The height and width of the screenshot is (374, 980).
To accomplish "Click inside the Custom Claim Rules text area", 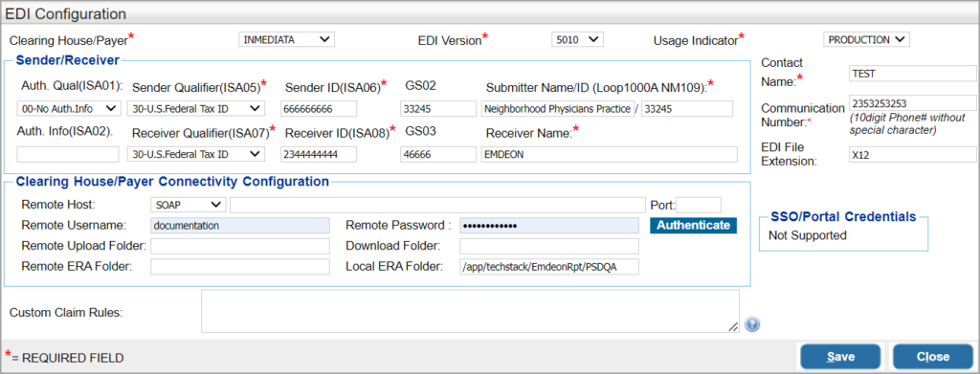I will [x=470, y=311].
